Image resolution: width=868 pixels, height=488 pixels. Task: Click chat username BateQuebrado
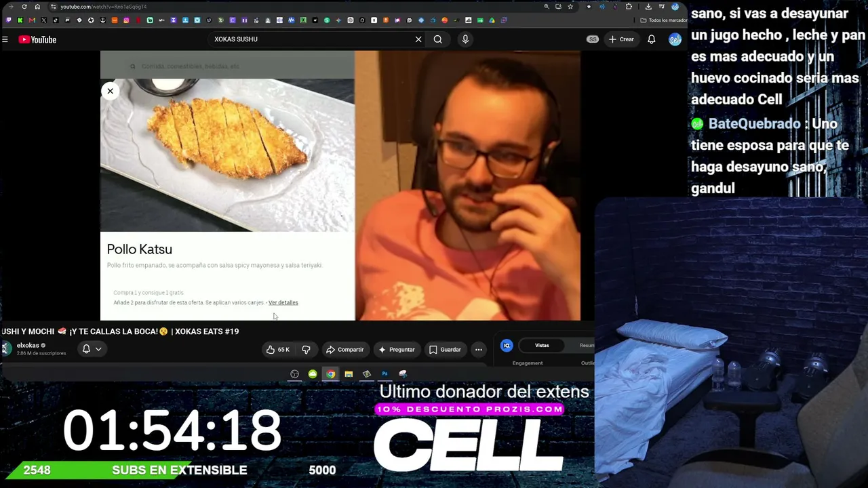(754, 124)
